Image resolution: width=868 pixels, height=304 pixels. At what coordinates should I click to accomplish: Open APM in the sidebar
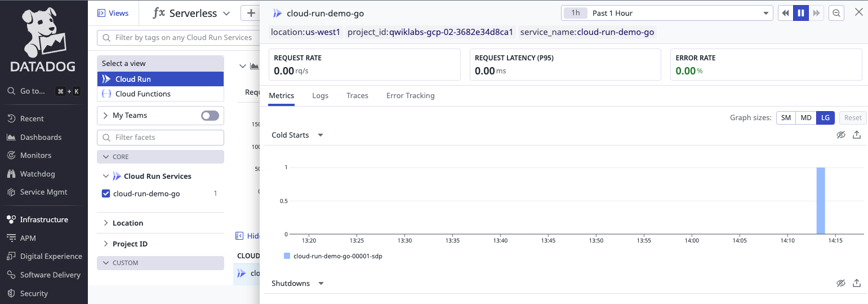(x=21, y=238)
